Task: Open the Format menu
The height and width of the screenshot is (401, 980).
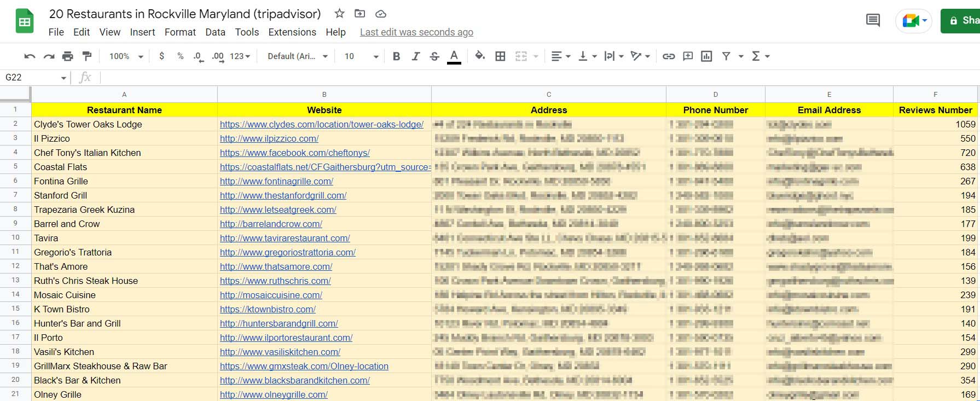Action: pyautogui.click(x=180, y=32)
